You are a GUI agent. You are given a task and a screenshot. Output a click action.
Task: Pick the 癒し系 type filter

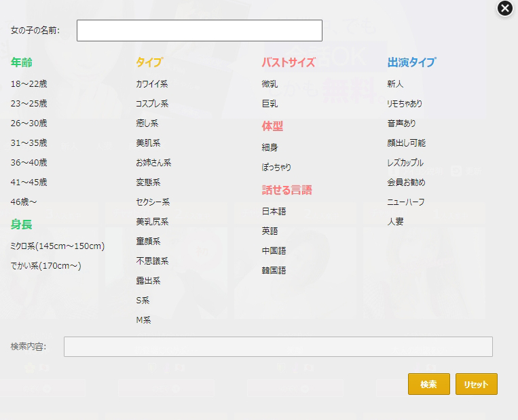(147, 123)
